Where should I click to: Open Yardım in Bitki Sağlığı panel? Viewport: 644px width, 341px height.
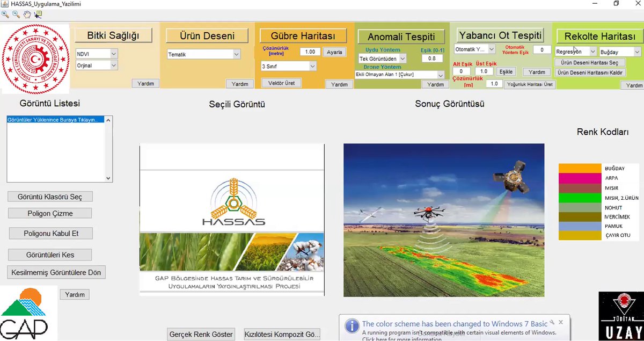145,83
